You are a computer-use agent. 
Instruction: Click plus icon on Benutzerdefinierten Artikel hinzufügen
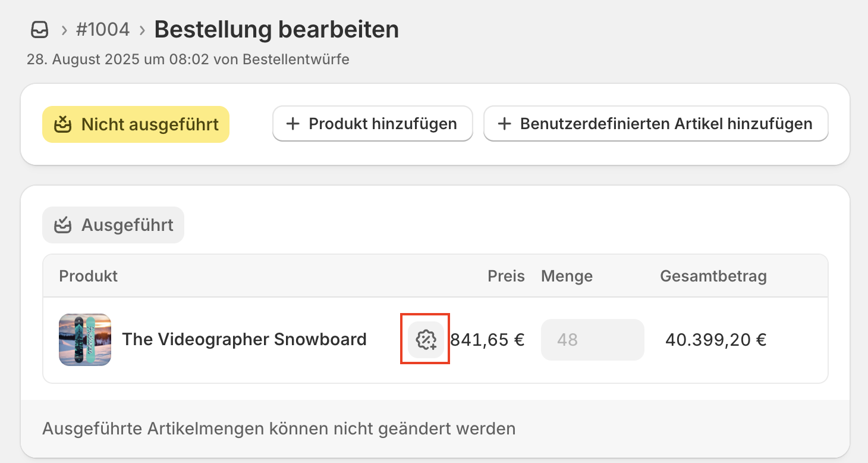coord(504,124)
